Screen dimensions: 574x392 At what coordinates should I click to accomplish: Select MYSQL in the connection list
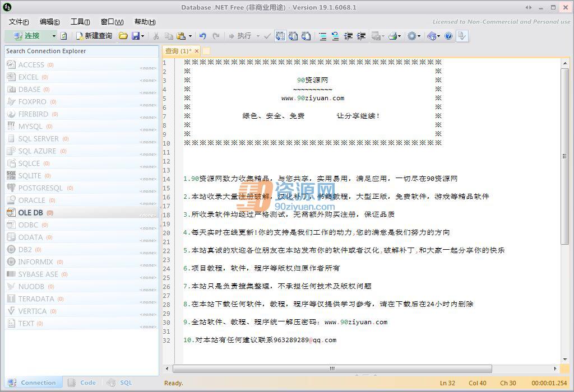point(82,127)
